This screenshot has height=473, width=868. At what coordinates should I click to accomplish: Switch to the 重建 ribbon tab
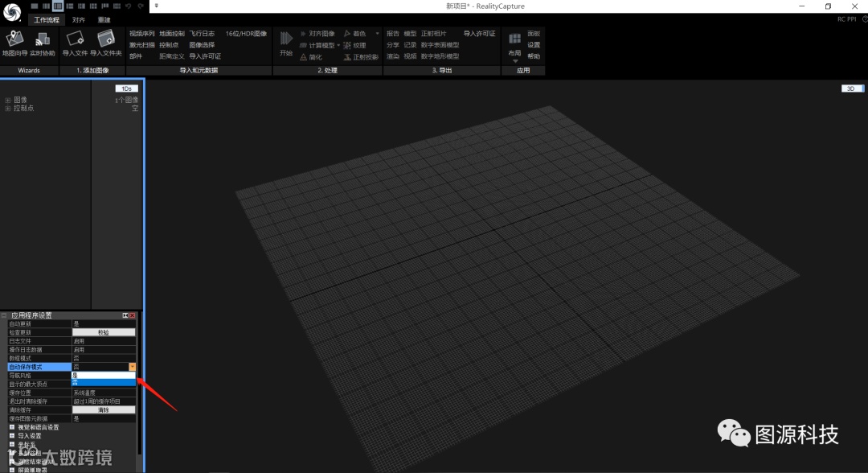(x=104, y=20)
